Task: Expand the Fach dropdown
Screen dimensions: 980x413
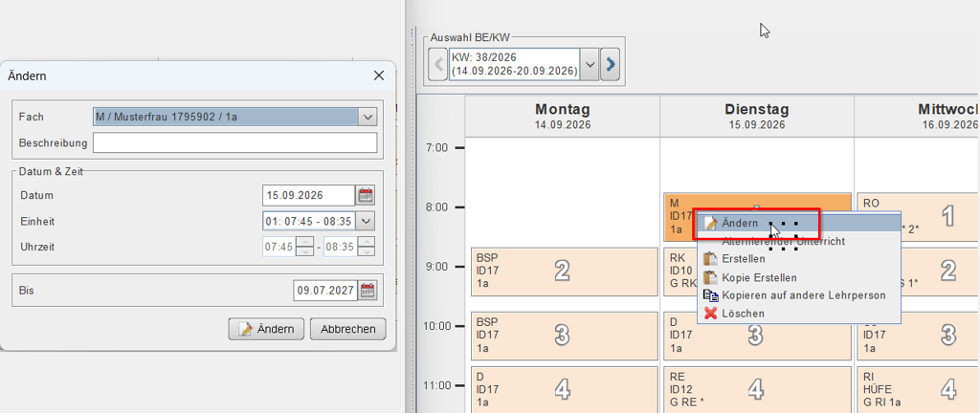Action: click(367, 117)
